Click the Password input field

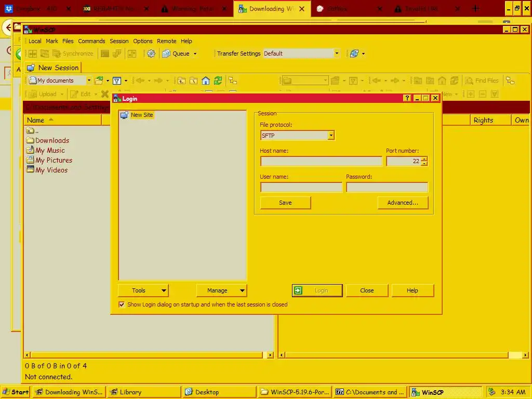click(387, 187)
